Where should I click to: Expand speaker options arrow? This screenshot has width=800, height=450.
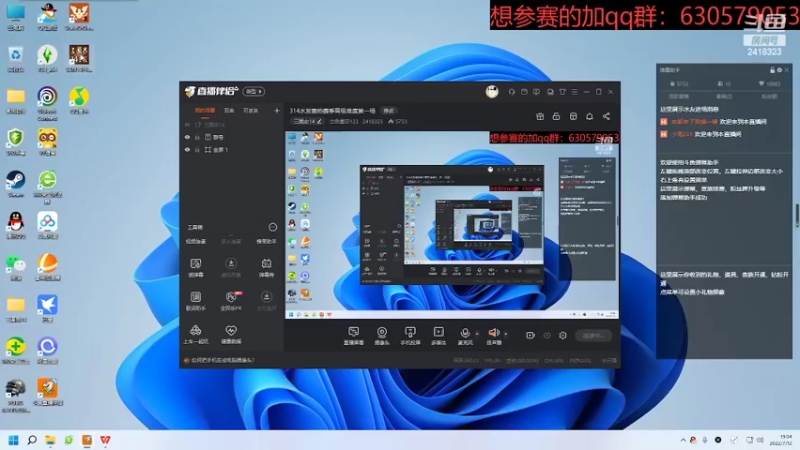coord(506,334)
